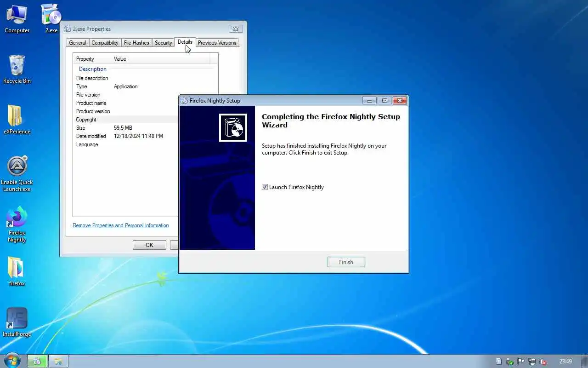Select the Date modified row
Image resolution: width=588 pixels, height=368 pixels.
pyautogui.click(x=125, y=136)
